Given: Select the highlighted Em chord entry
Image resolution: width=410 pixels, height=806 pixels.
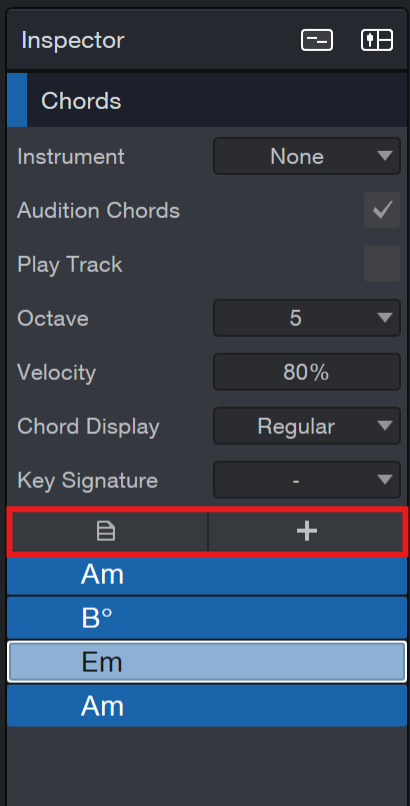Looking at the screenshot, I should [x=207, y=662].
